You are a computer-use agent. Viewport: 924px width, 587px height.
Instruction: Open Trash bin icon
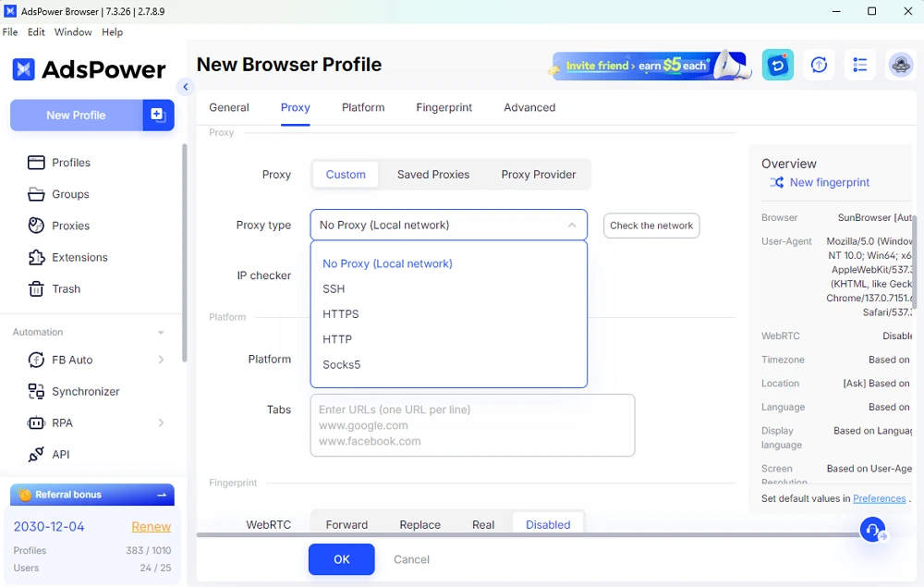point(36,288)
